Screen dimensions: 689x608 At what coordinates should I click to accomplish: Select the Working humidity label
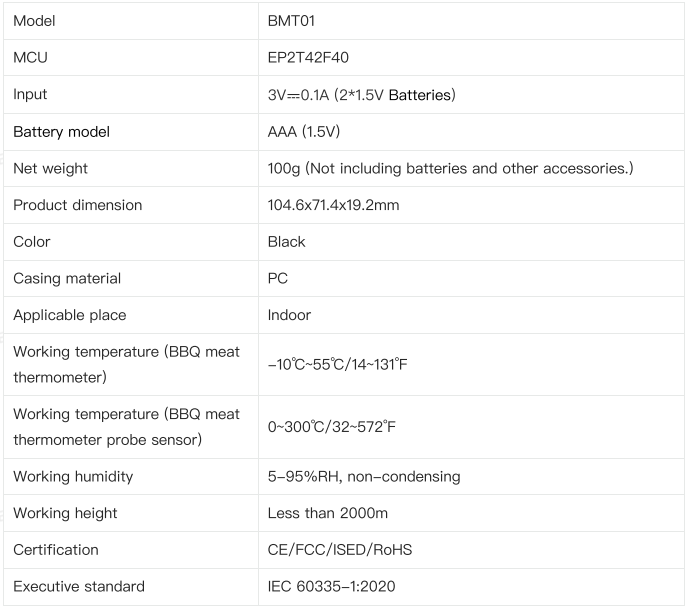point(73,477)
